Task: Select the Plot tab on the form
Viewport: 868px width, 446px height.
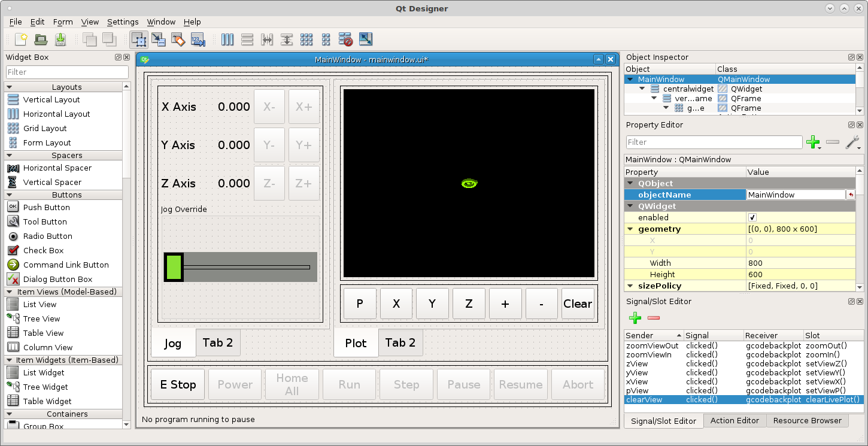Action: tap(356, 343)
